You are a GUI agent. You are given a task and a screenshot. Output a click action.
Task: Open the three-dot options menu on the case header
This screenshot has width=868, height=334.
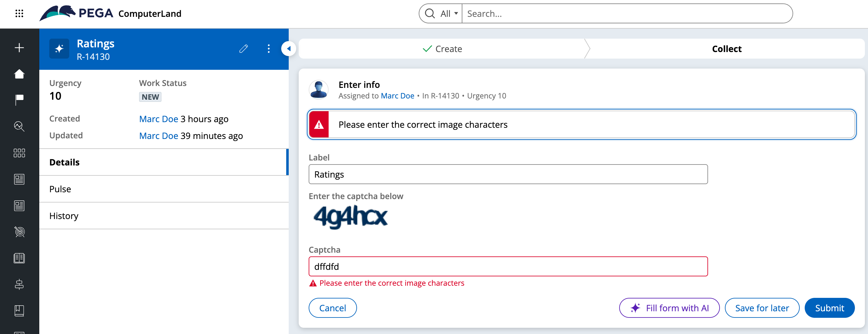pyautogui.click(x=268, y=49)
